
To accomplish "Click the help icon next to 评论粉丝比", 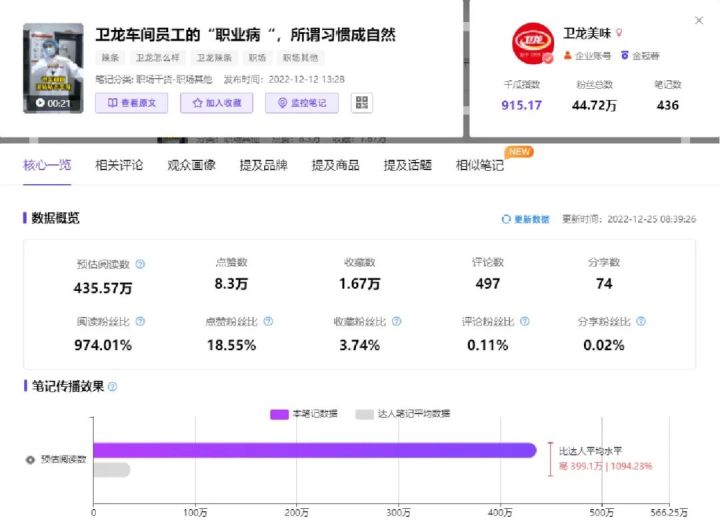I will [x=525, y=322].
